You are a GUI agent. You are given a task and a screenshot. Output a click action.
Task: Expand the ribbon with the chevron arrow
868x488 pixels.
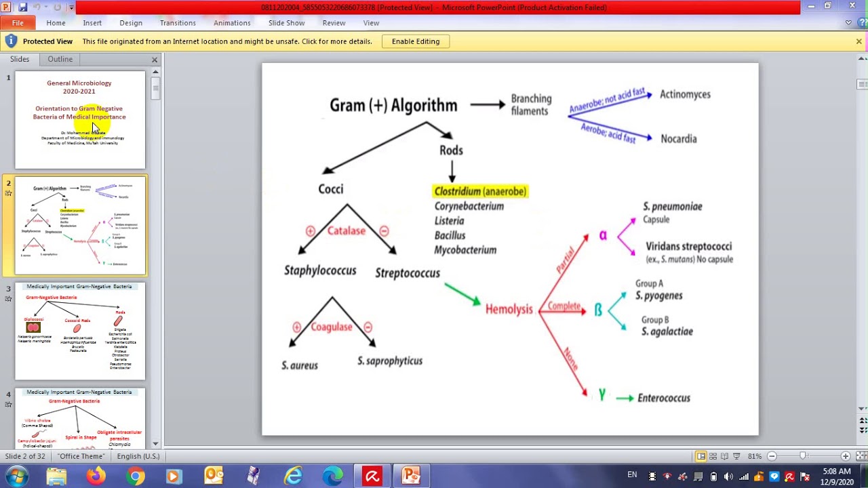848,23
